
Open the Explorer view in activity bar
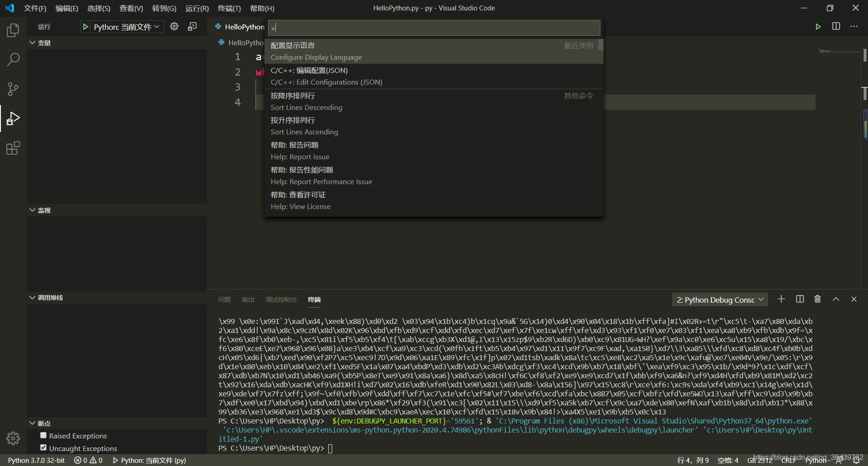[x=13, y=30]
